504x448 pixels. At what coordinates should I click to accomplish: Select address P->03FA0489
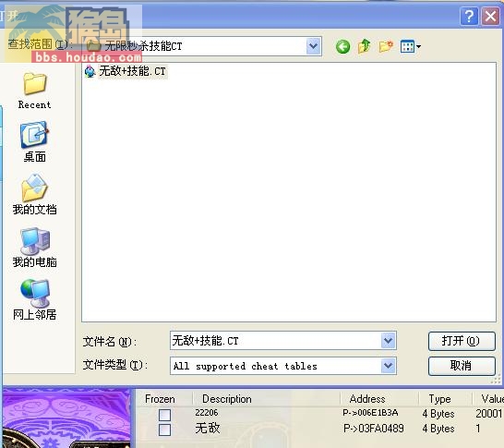click(x=374, y=429)
